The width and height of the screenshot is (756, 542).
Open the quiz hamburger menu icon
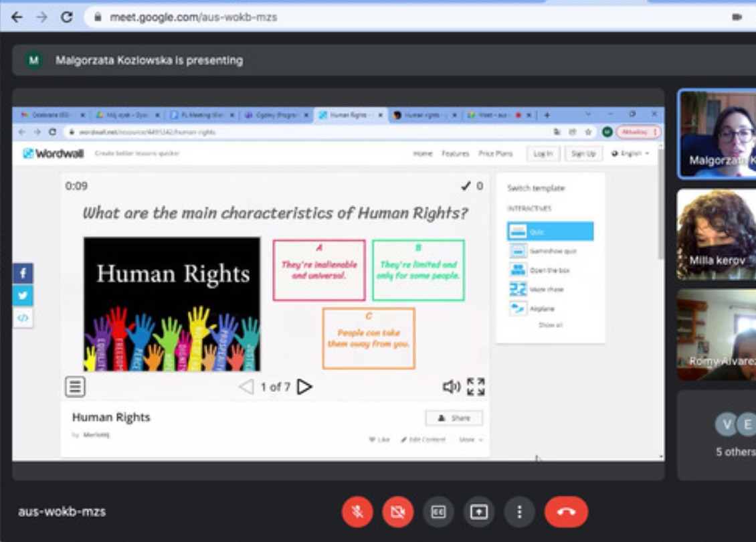point(75,387)
